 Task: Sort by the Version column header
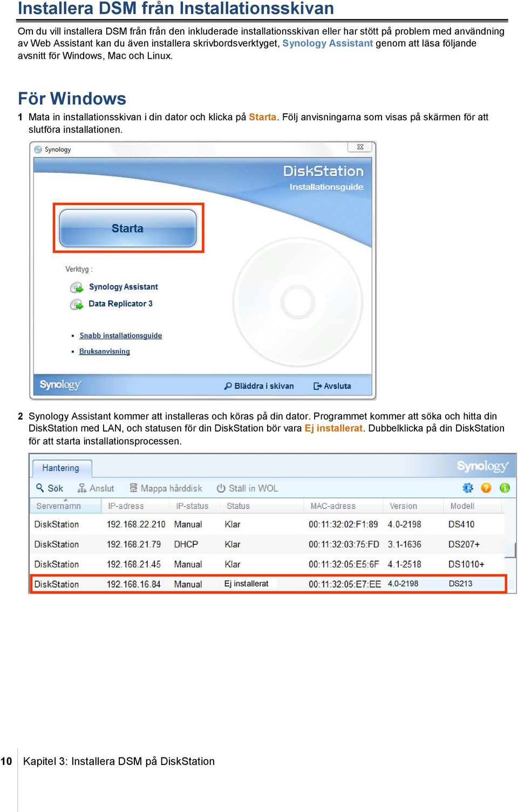click(413, 506)
